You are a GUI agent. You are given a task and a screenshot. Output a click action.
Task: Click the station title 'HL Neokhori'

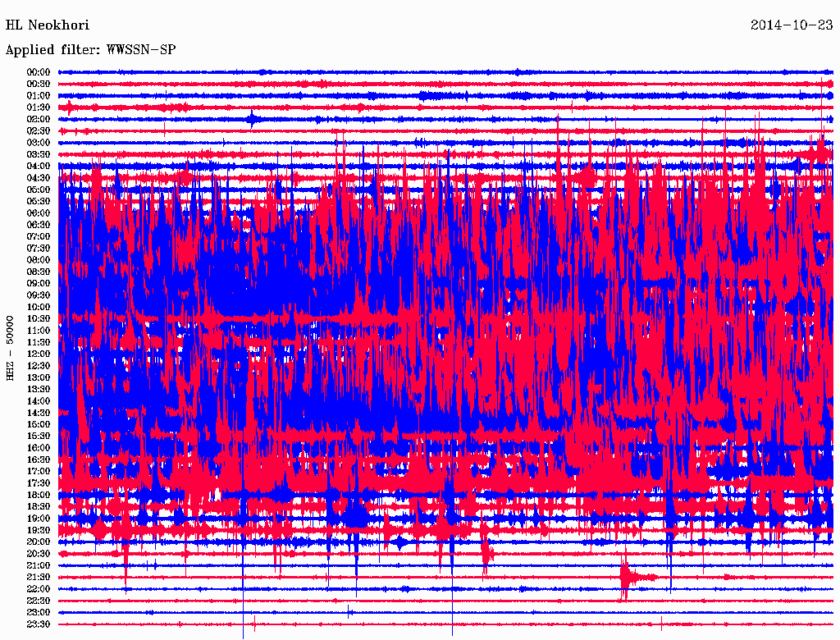coord(47,25)
